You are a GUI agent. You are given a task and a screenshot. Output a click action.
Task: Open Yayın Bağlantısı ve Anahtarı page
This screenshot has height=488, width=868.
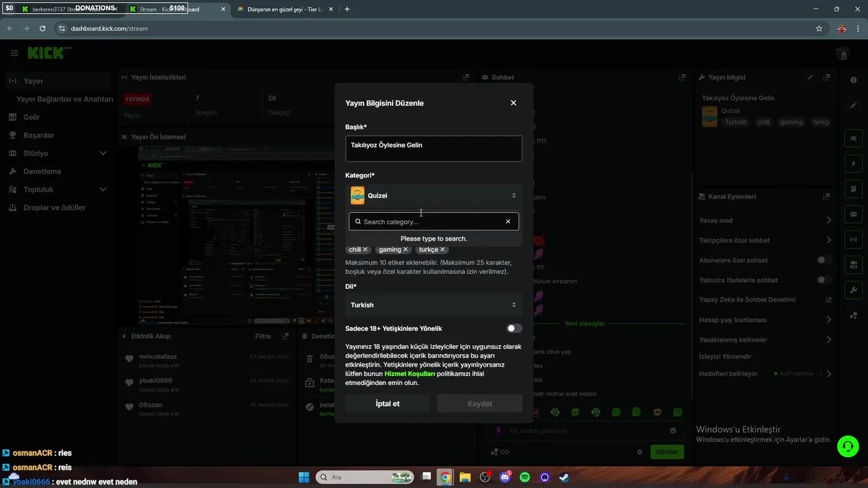[x=64, y=99]
